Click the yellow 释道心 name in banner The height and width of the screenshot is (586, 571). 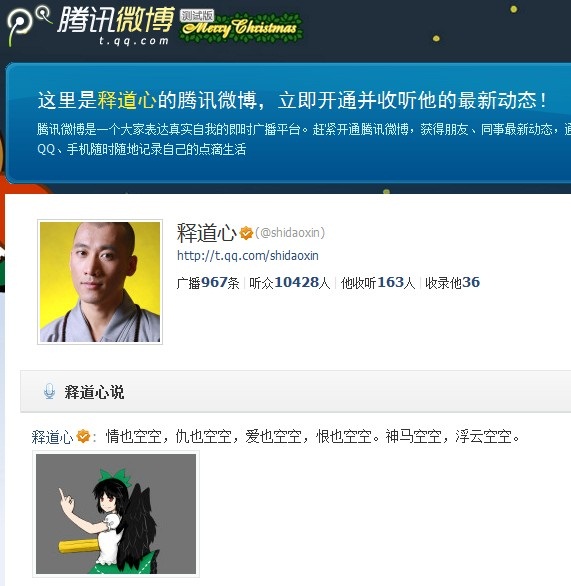[127, 100]
